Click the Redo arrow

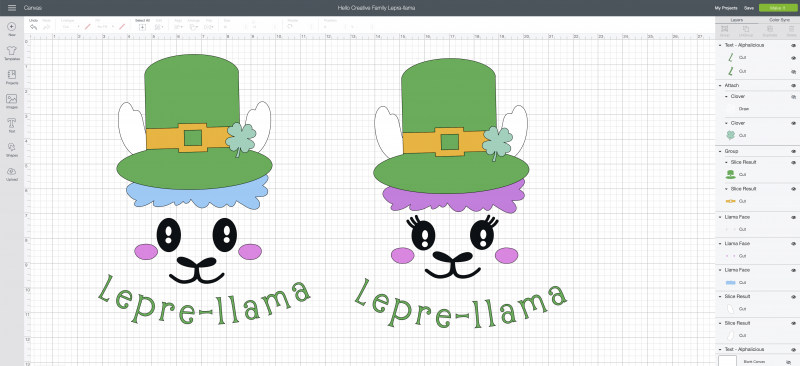coord(46,27)
